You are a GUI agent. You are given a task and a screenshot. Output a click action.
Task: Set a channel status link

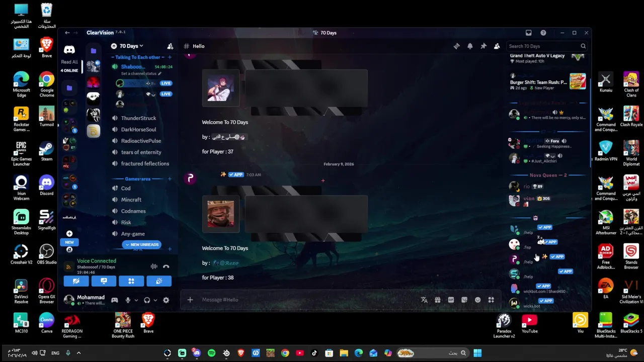click(x=140, y=73)
